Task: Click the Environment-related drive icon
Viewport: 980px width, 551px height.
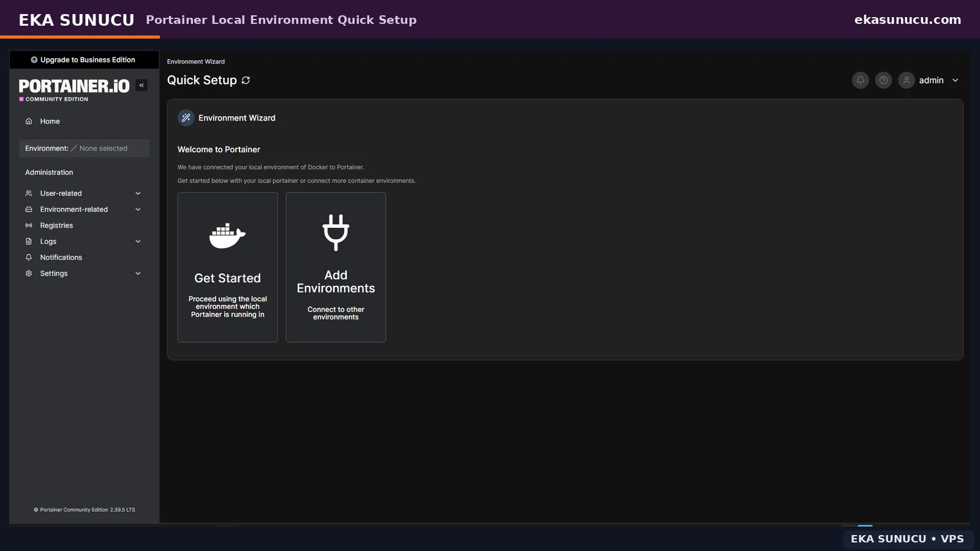Action: 29,209
